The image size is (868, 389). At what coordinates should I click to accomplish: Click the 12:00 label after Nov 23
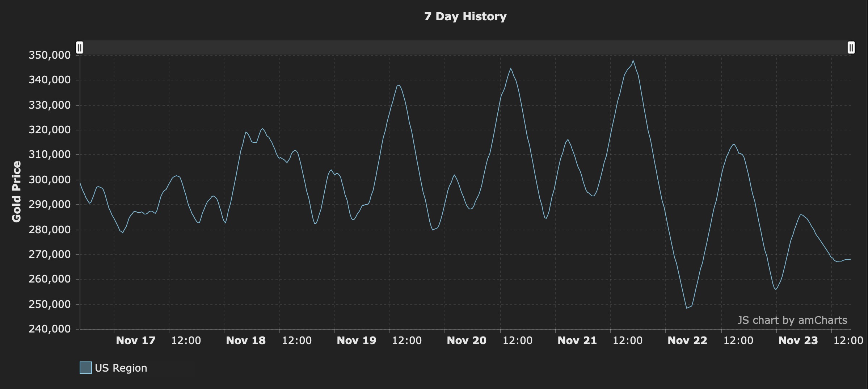coord(848,340)
